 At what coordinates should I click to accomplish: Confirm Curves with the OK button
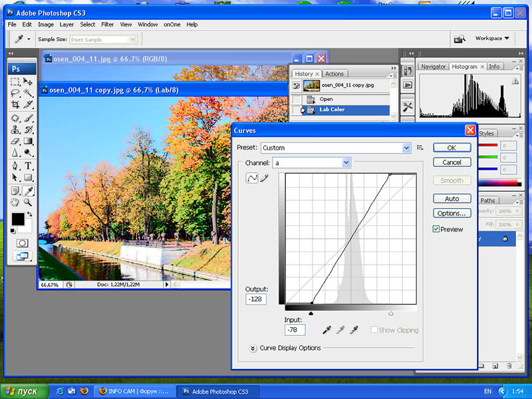pyautogui.click(x=452, y=148)
